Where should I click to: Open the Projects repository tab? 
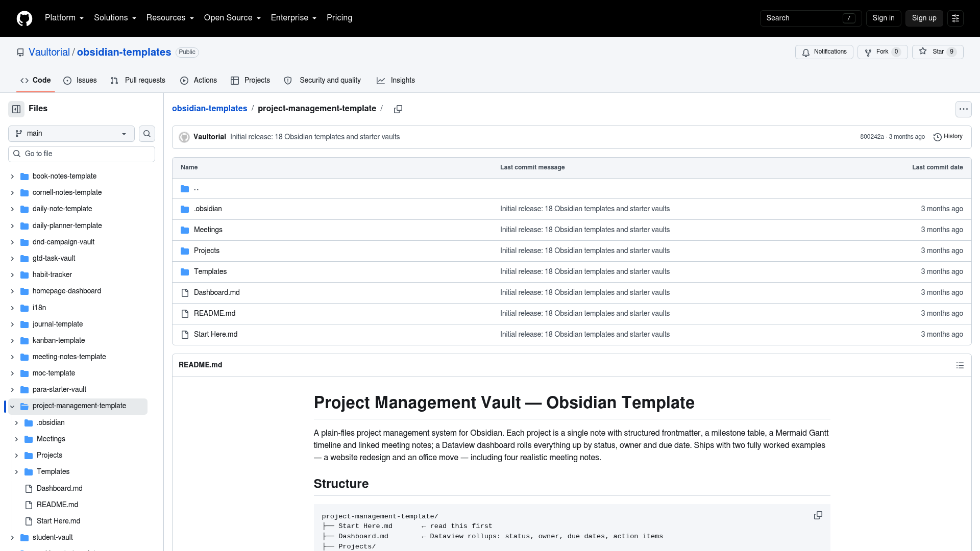tap(250, 81)
